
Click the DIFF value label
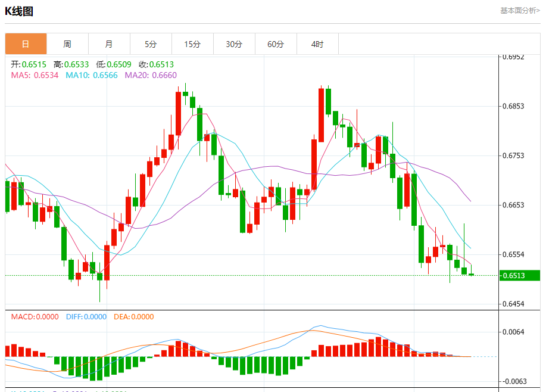coord(86,317)
